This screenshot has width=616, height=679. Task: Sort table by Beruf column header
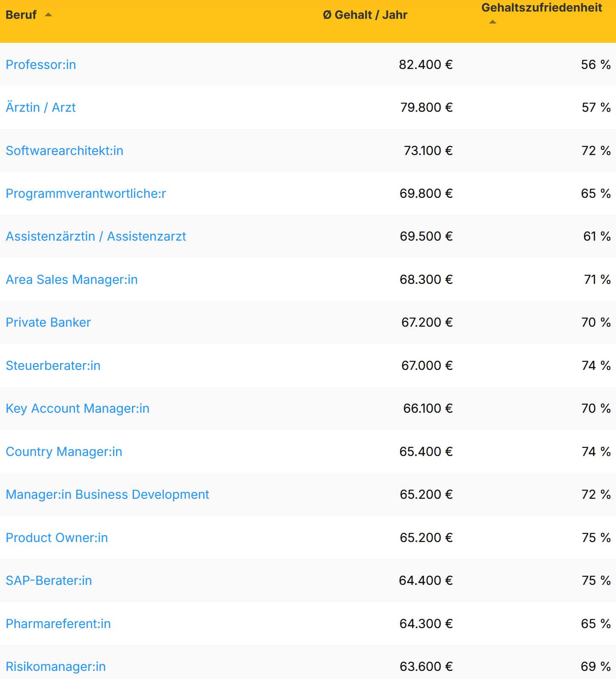21,15
